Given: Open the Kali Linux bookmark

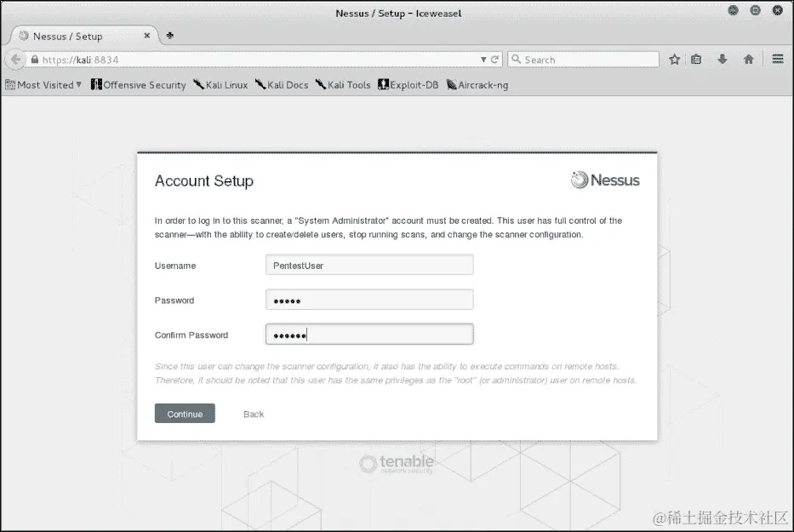Looking at the screenshot, I should point(220,85).
